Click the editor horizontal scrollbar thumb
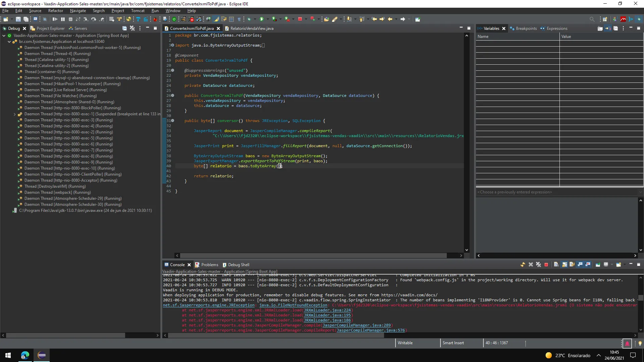644x362 pixels. (x=314, y=256)
